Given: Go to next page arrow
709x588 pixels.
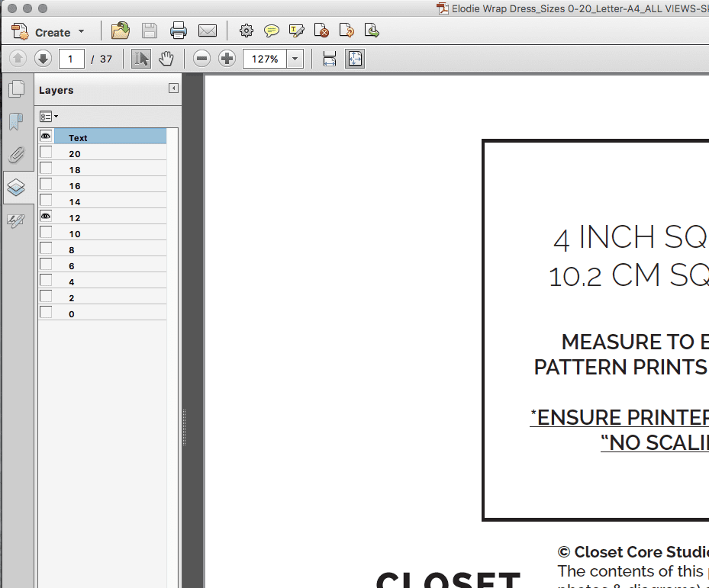Looking at the screenshot, I should 43,59.
